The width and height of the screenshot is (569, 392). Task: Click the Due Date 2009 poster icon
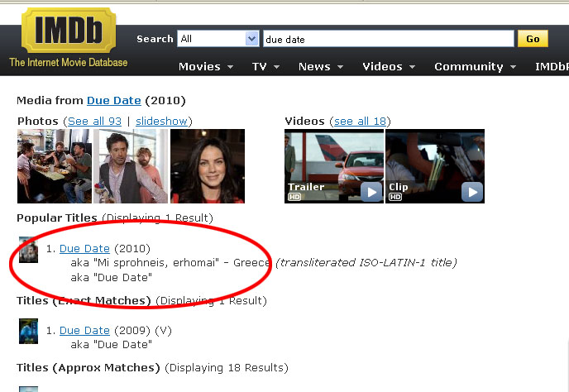(x=28, y=331)
